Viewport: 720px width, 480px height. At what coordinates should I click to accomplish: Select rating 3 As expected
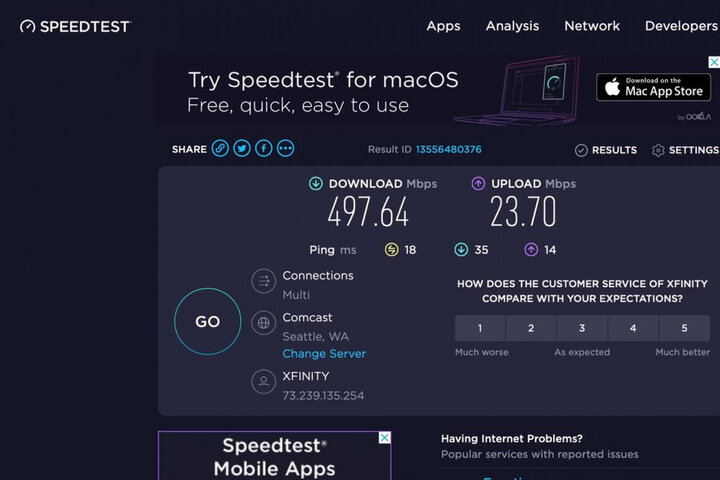[x=582, y=328]
